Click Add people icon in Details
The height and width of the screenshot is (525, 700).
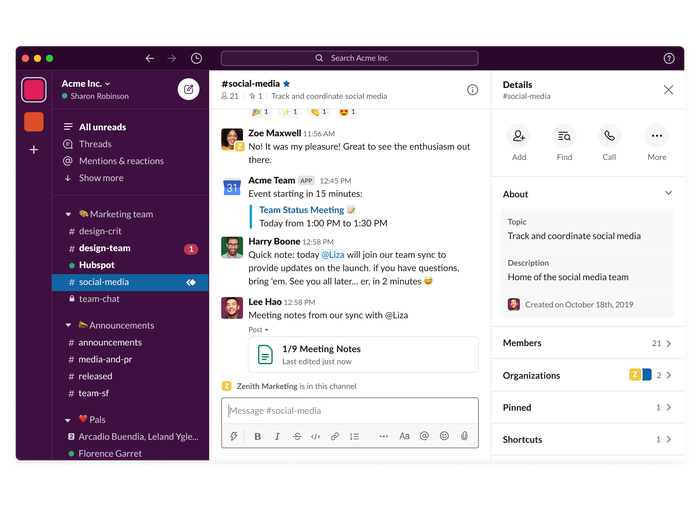click(519, 136)
